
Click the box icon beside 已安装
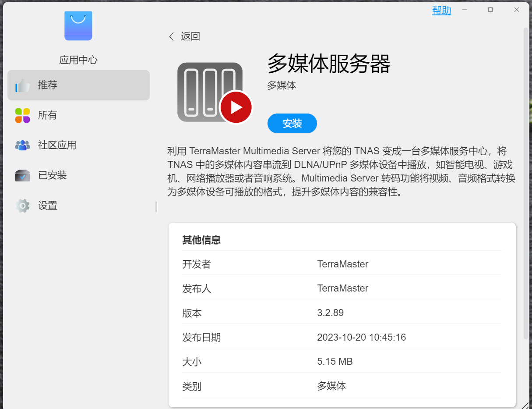pyautogui.click(x=23, y=175)
